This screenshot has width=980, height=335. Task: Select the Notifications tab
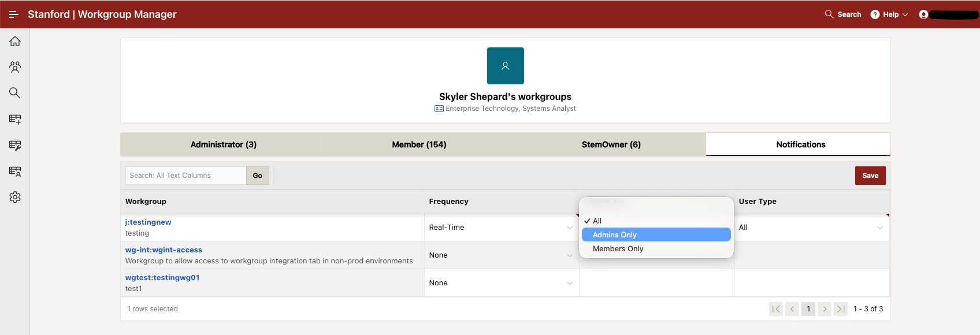pyautogui.click(x=800, y=144)
